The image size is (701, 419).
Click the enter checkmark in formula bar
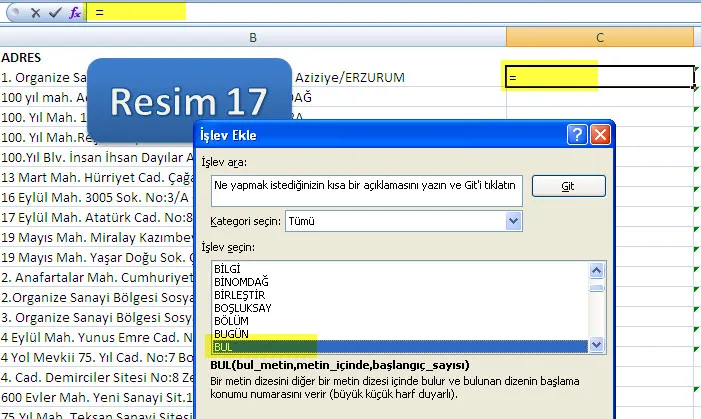[x=54, y=13]
